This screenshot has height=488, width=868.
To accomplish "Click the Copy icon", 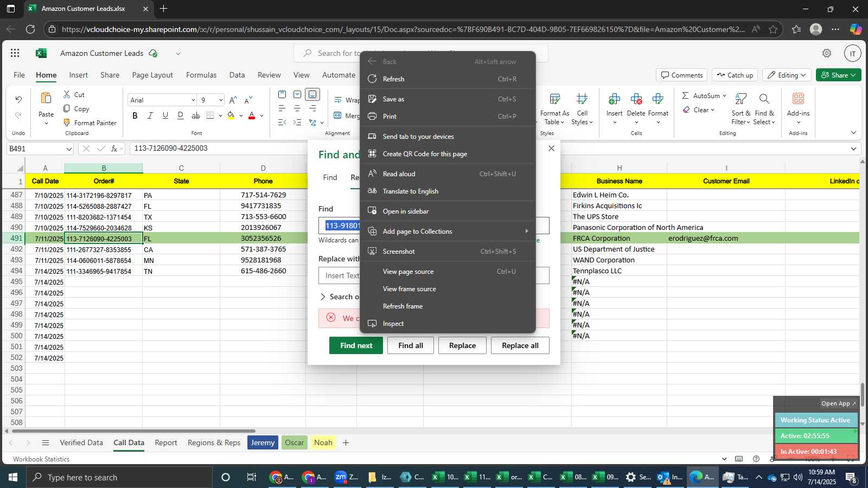I will coord(67,108).
